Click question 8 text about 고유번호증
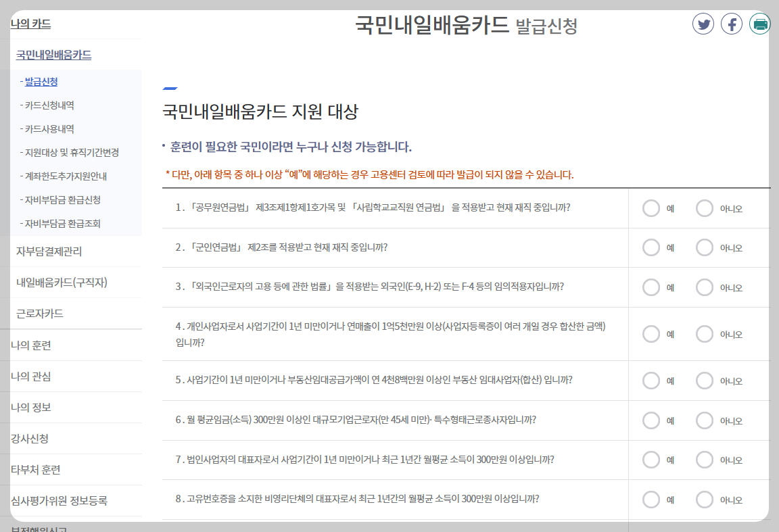Screen dimensions: 779x532 (x=357, y=499)
